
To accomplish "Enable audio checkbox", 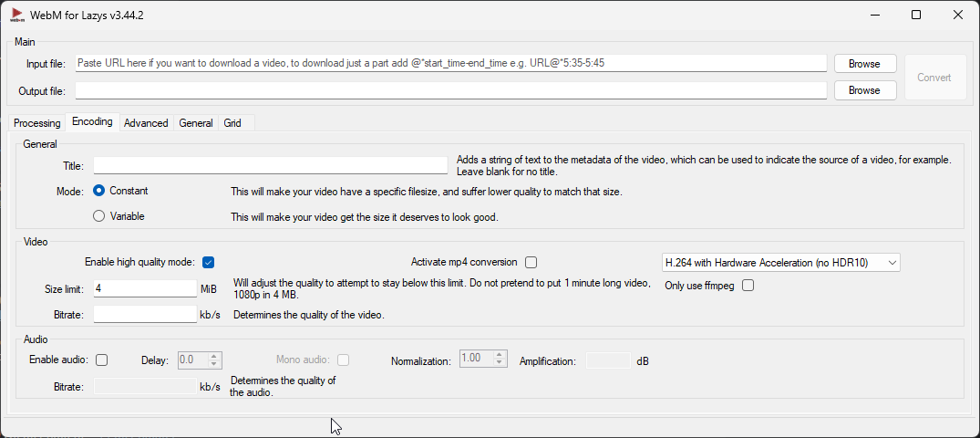I will [102, 360].
